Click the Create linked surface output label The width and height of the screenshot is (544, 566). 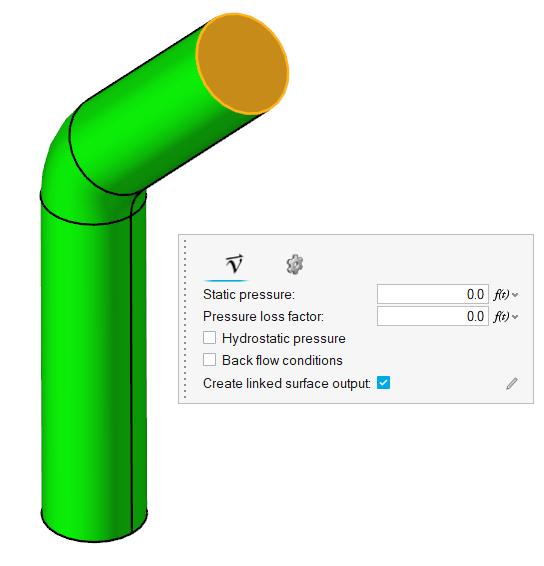[287, 383]
